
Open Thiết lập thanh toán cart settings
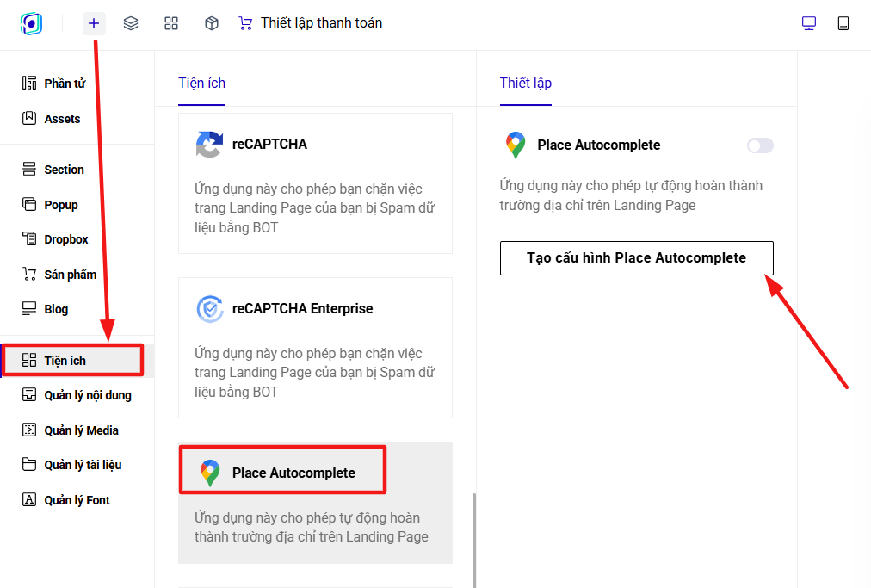coord(311,22)
